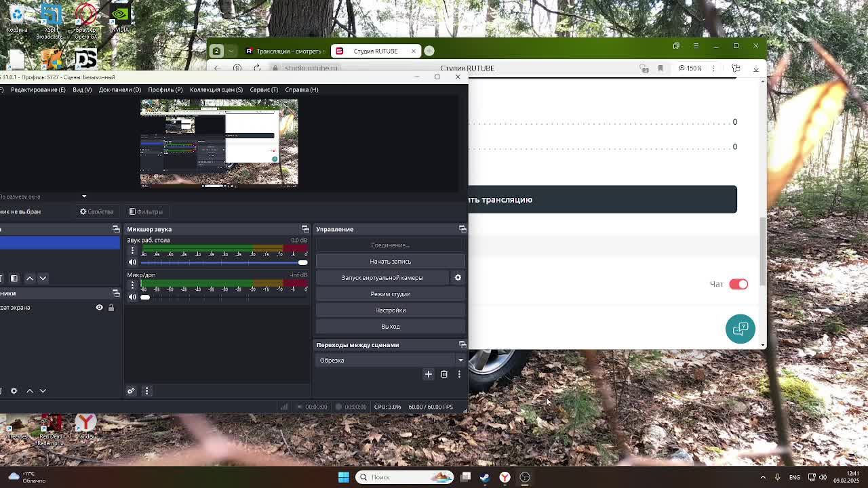Screen dimensions: 868x488
Task: Click Запуск виртуальной камеры
Action: point(382,278)
